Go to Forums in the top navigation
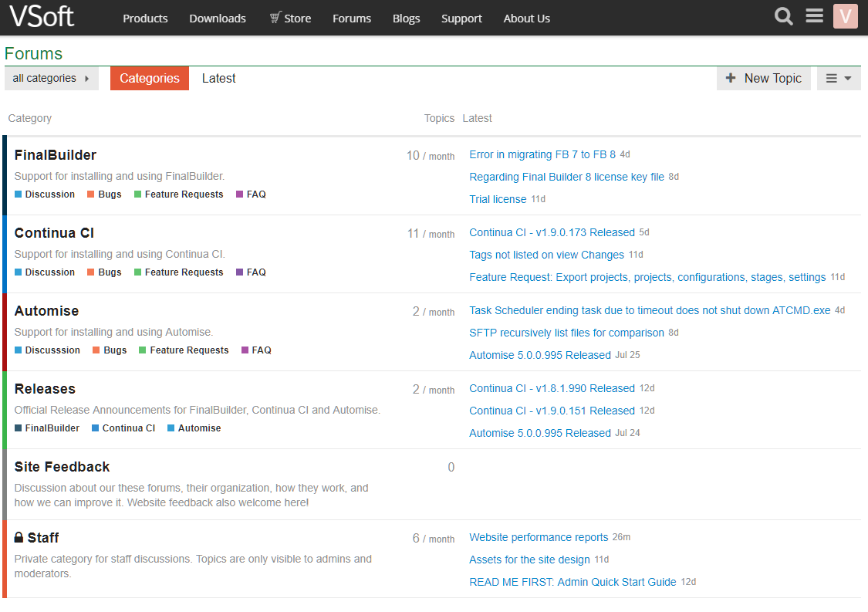 point(352,19)
